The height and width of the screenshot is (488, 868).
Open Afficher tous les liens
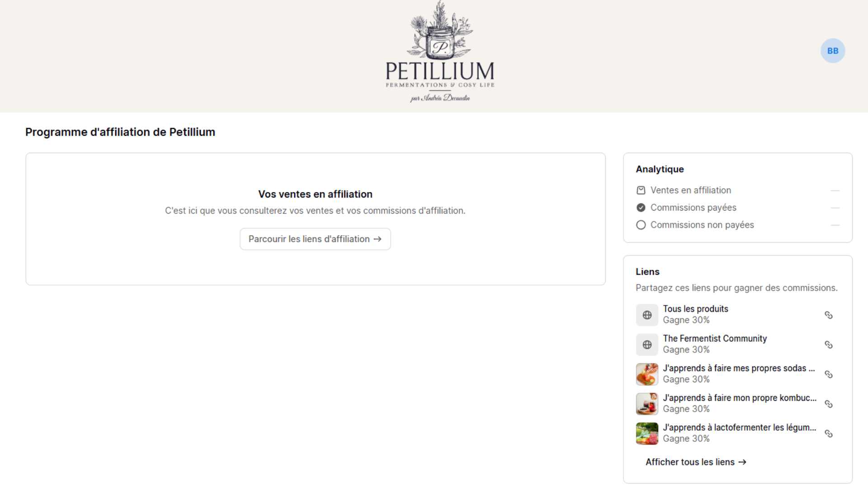[695, 462]
